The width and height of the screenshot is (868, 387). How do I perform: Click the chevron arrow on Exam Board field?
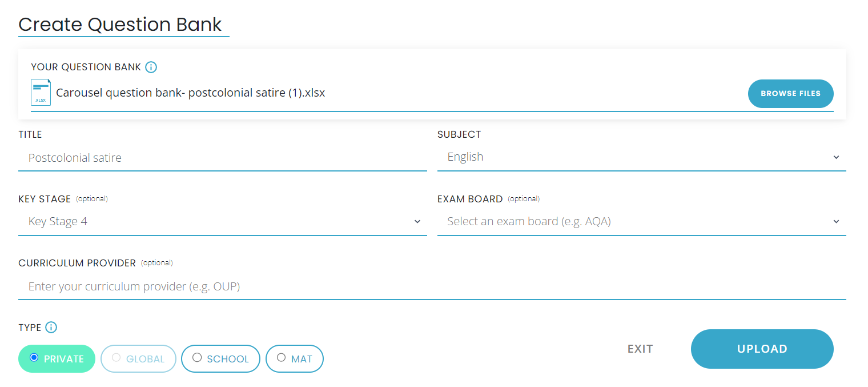pos(836,221)
